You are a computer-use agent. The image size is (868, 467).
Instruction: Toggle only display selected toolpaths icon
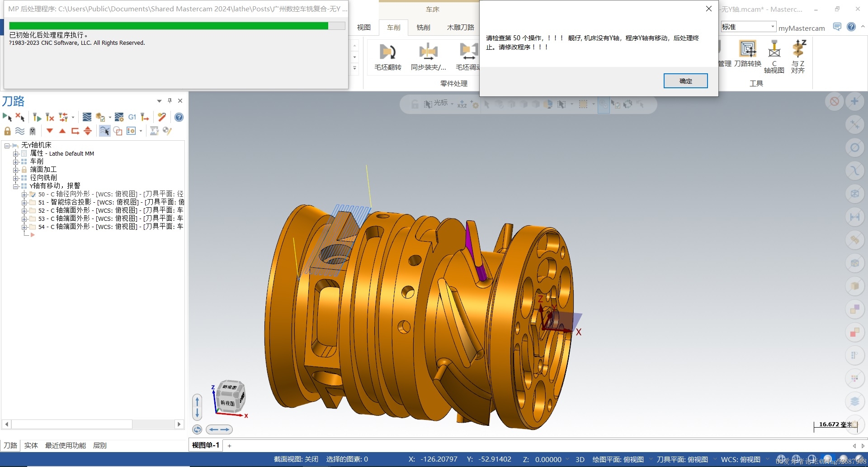[x=104, y=131]
